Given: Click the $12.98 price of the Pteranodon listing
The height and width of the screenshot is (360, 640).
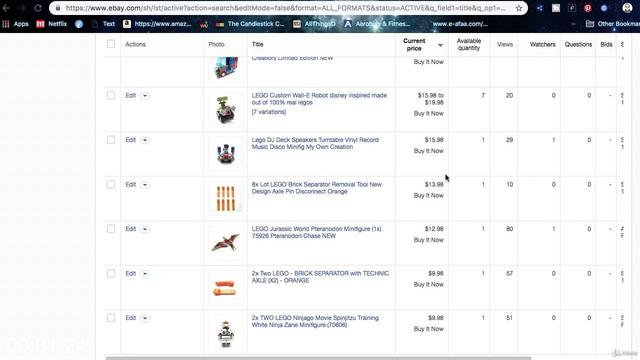Looking at the screenshot, I should (434, 229).
